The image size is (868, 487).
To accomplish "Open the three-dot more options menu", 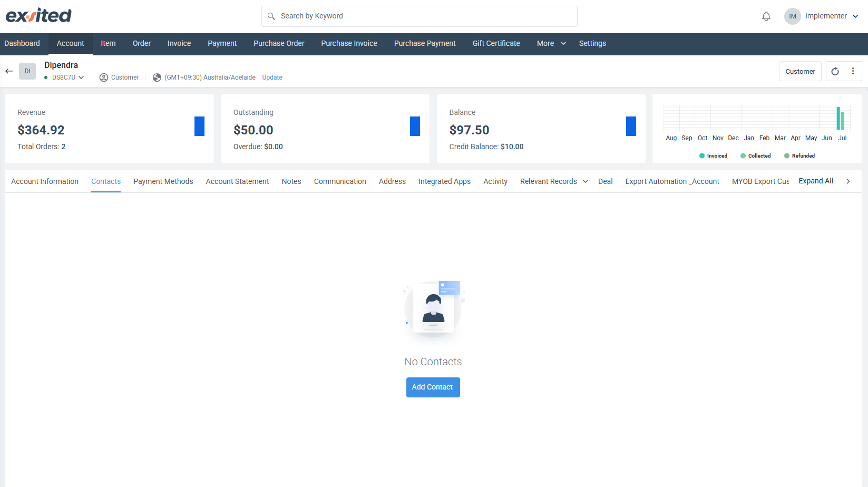I will pyautogui.click(x=853, y=71).
